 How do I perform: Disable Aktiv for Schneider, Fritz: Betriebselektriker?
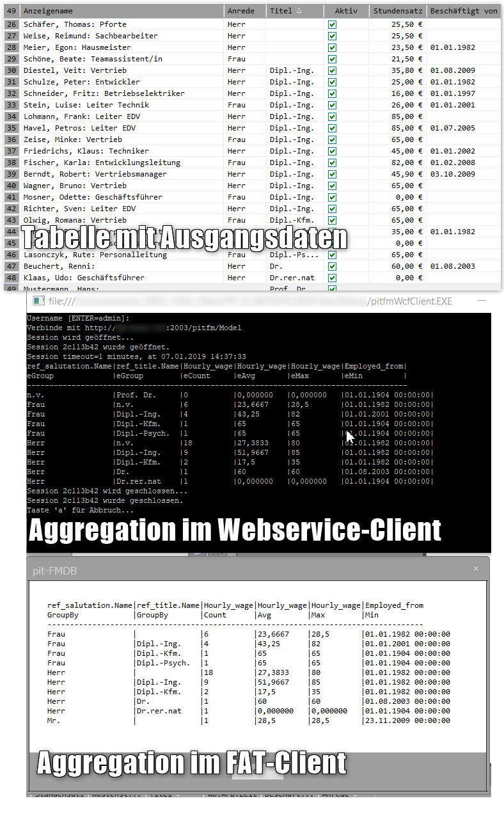point(332,93)
